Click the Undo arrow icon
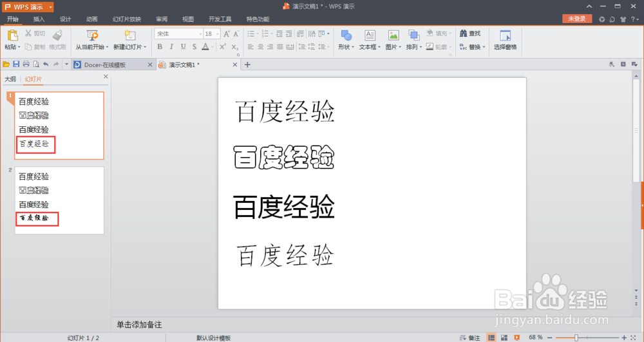Image resolution: width=644 pixels, height=342 pixels. coord(46,64)
